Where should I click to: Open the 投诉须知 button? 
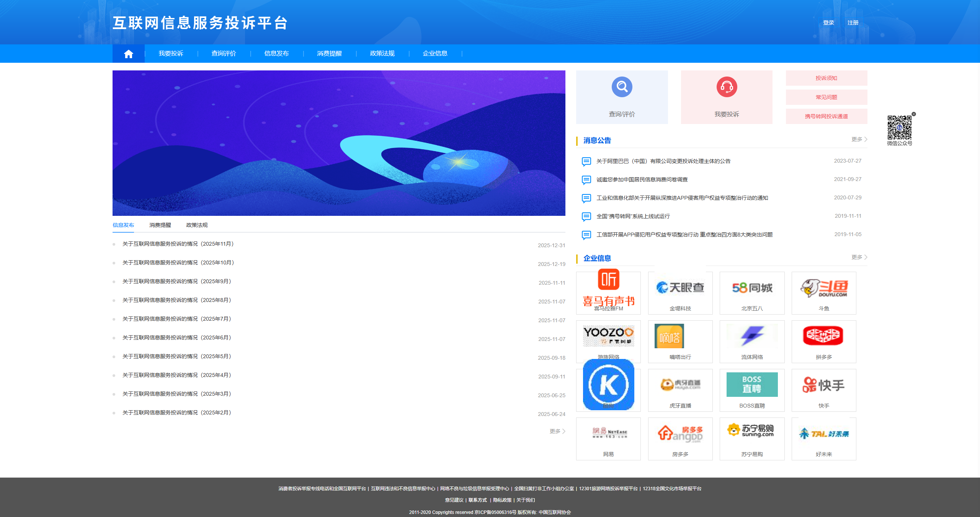[x=826, y=78]
